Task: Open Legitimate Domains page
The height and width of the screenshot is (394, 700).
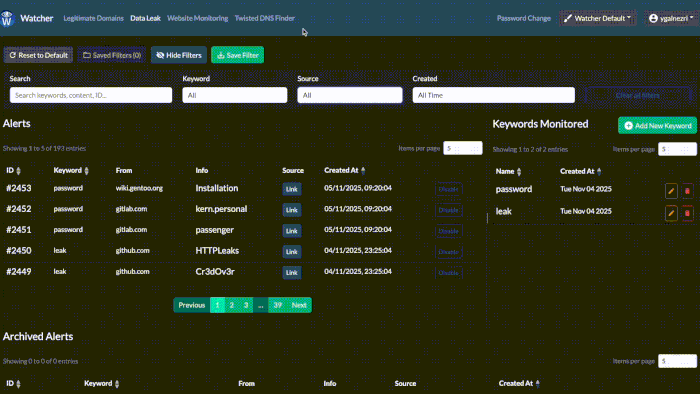Action: (93, 18)
